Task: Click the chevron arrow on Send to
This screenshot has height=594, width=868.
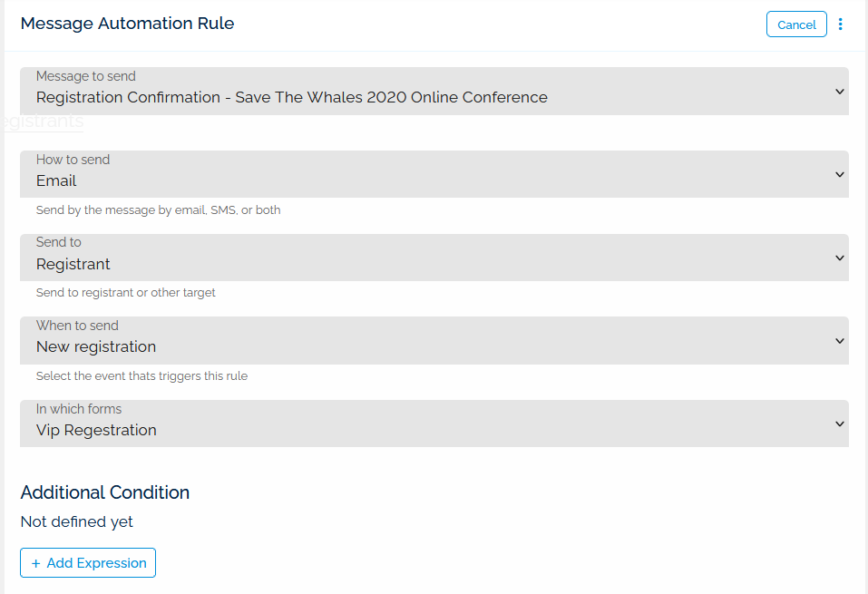Action: [x=839, y=258]
